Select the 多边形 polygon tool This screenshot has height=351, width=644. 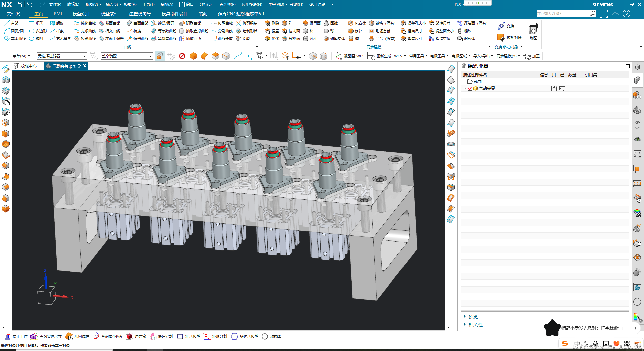pos(38,31)
